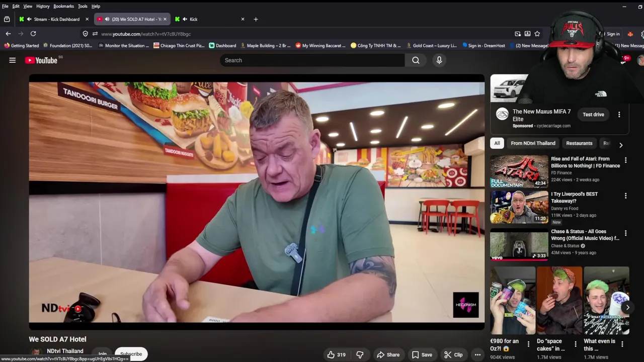
Task: Bookmark this page with star icon
Action: [537, 34]
